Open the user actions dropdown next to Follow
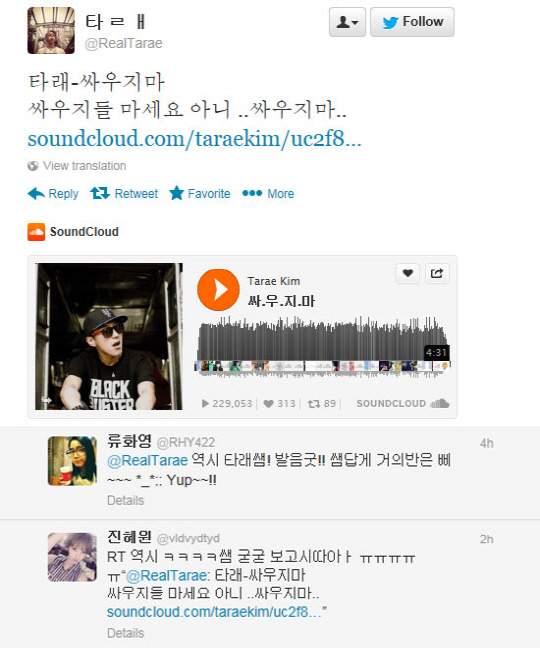540x648 pixels. click(347, 22)
